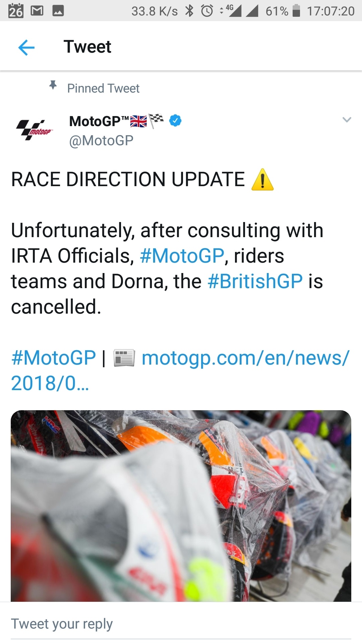Tap the battery status icon
Viewport: 362px width, 644px height.
point(296,11)
